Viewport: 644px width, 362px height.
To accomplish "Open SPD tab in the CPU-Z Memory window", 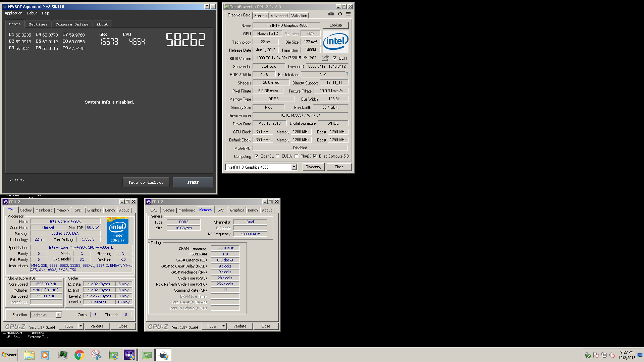I will point(221,210).
